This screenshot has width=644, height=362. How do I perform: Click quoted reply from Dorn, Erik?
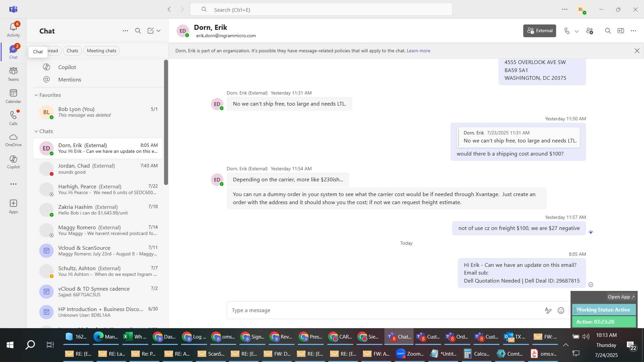(x=519, y=137)
